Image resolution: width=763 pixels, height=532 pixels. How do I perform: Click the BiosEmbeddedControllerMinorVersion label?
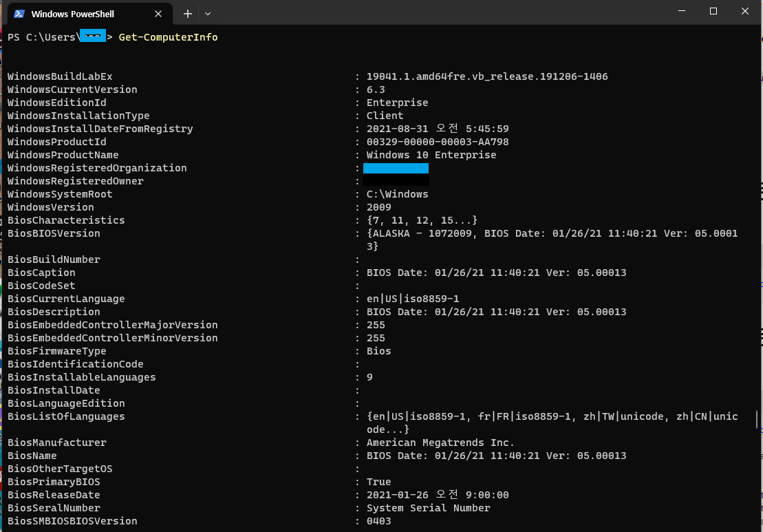[112, 339]
